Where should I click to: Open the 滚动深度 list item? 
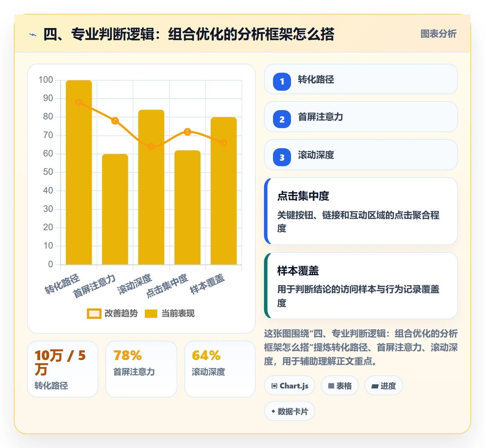pos(361,155)
